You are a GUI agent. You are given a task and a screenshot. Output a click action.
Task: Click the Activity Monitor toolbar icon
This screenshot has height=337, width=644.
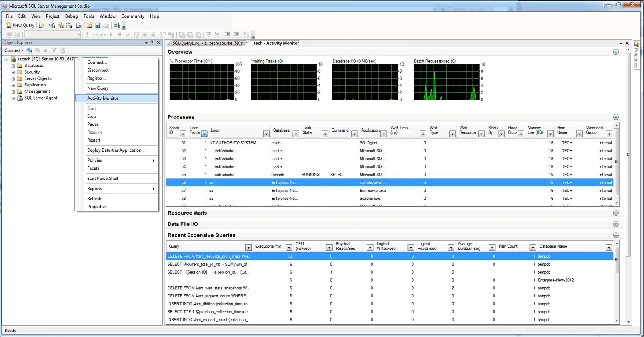point(116,25)
